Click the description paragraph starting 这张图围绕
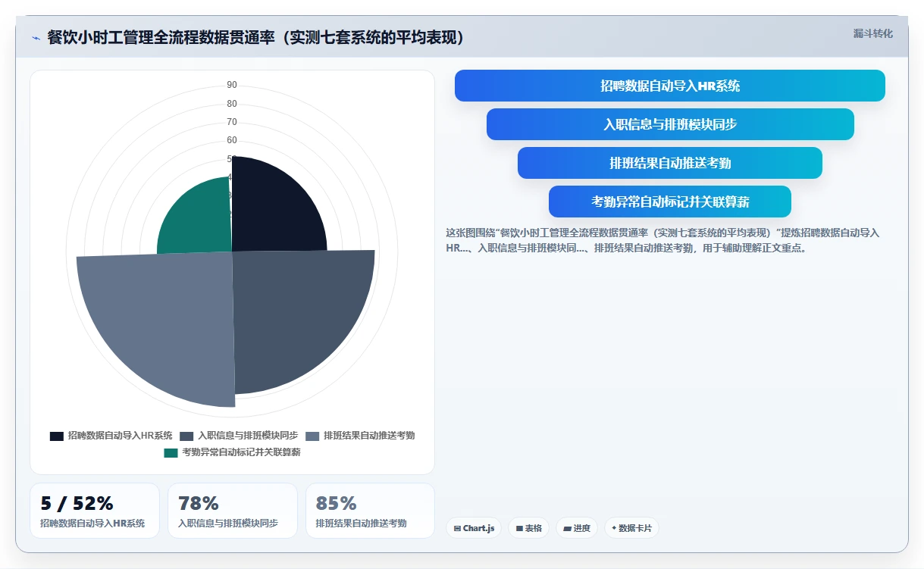Image resolution: width=924 pixels, height=569 pixels. click(x=662, y=240)
